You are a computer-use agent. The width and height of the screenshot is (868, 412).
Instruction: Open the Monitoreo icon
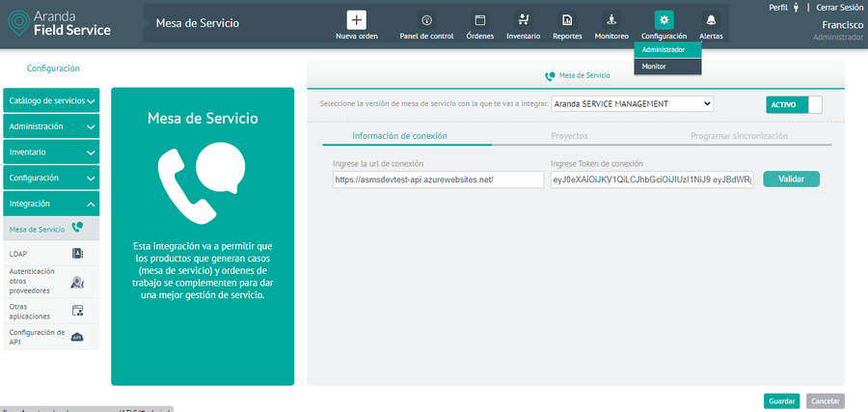[x=611, y=20]
